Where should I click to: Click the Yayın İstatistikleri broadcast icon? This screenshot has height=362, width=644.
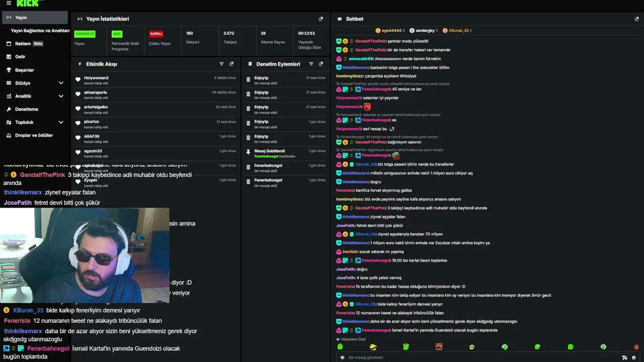(79, 19)
